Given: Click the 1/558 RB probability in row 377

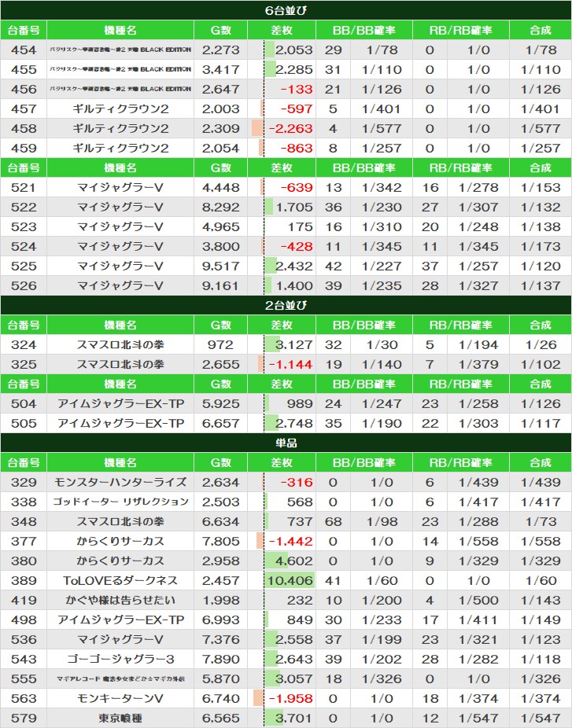Looking at the screenshot, I should [478, 542].
